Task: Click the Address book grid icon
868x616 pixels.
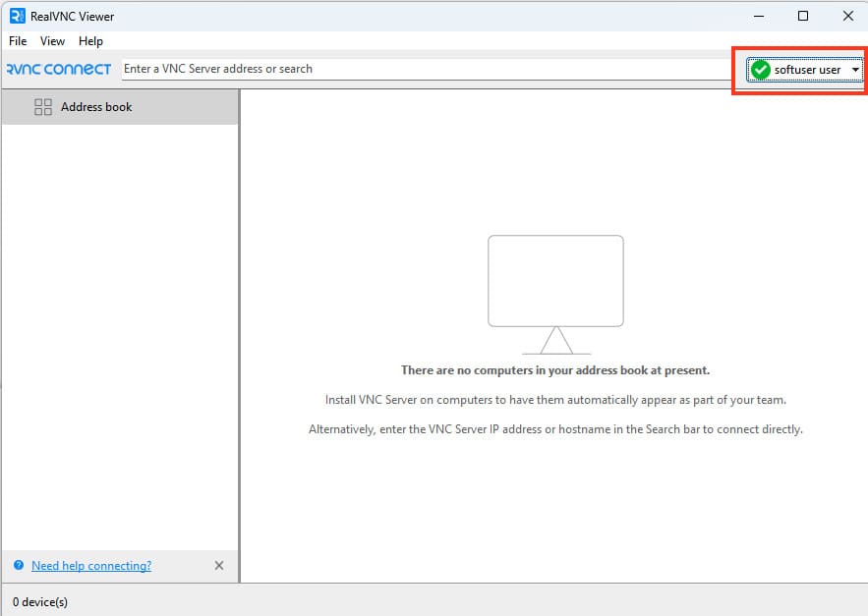Action: point(43,107)
